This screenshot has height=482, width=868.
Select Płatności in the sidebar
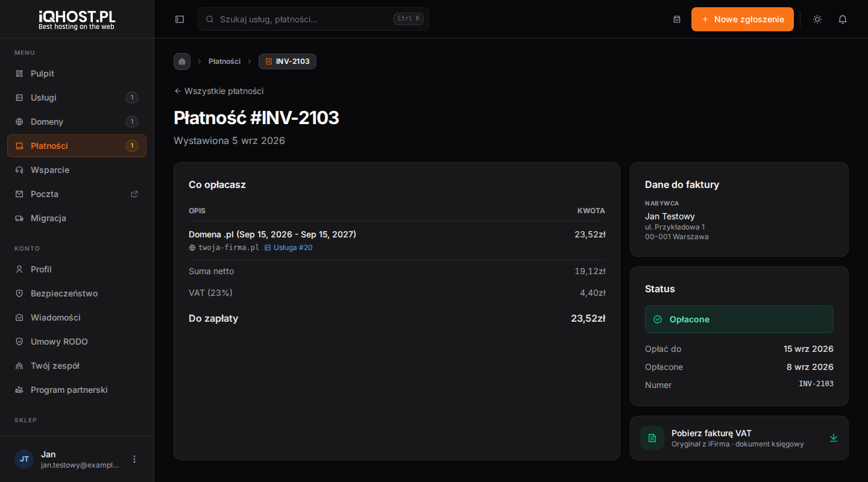pos(77,146)
